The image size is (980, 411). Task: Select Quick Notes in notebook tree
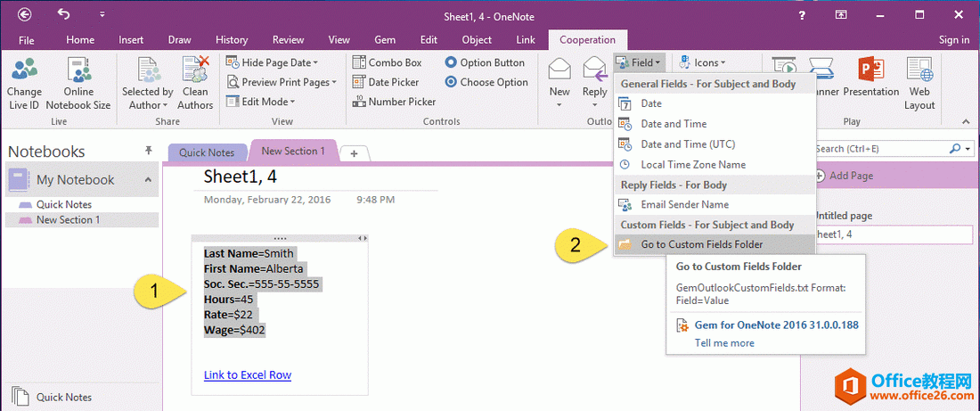point(64,204)
